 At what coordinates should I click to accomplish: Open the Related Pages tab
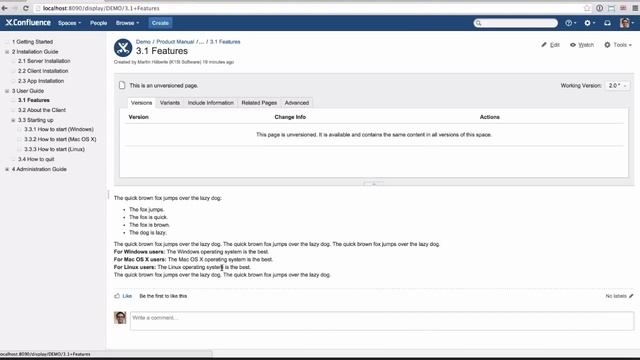point(259,103)
